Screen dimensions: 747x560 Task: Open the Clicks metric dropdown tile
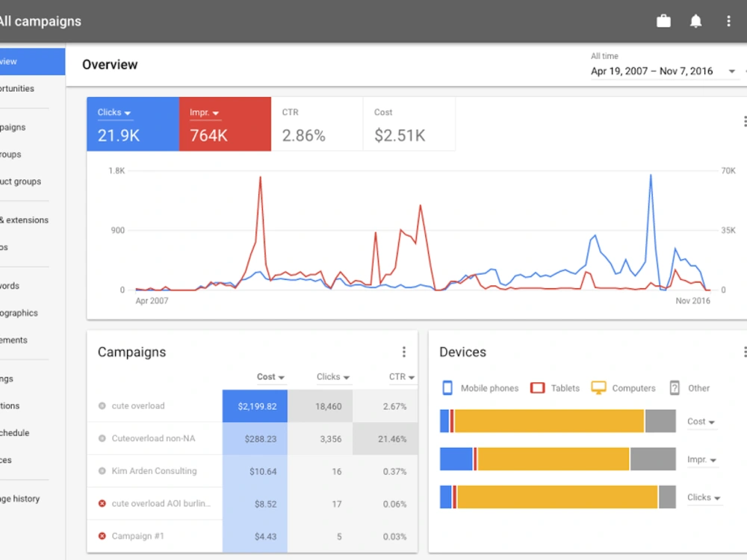[x=133, y=124]
